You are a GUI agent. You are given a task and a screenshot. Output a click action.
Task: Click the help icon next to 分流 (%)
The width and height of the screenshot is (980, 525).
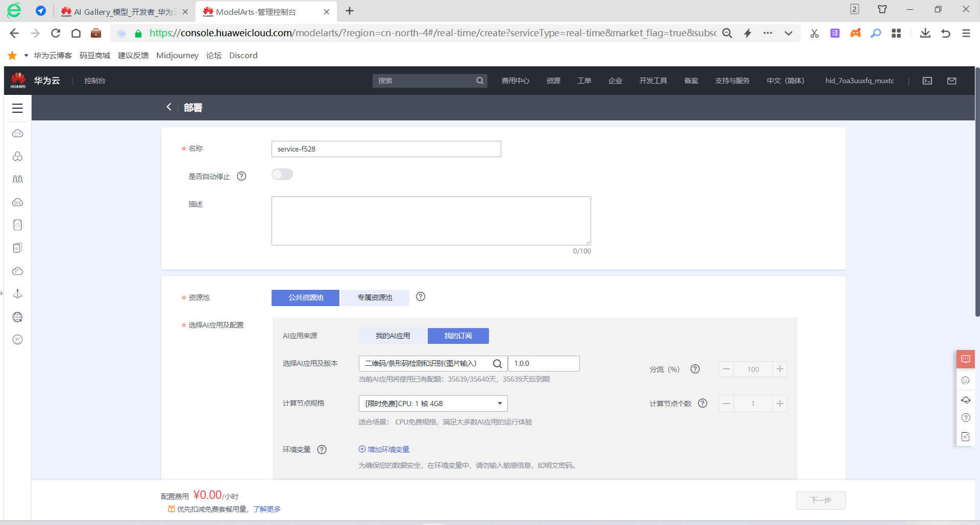[695, 369]
